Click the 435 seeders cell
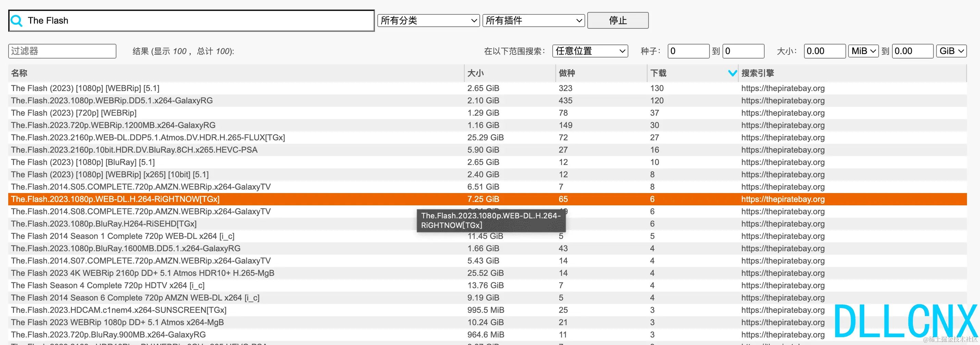 (x=565, y=100)
